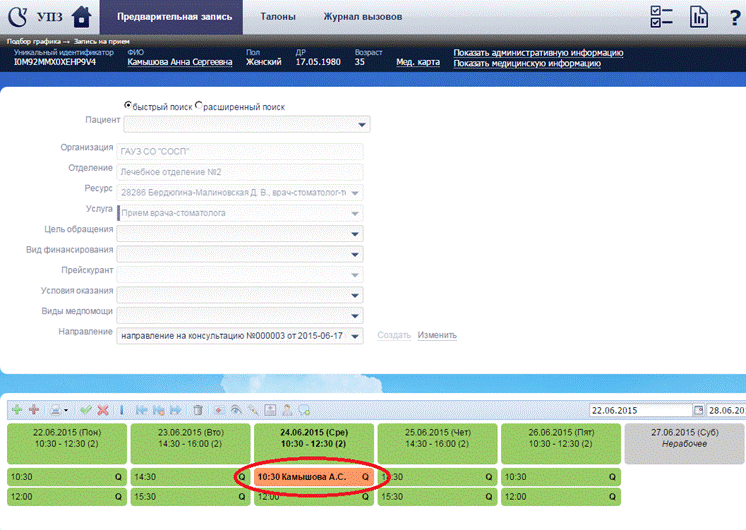Expand the Пациент dropdown
This screenshot has width=746, height=530.
tap(362, 125)
